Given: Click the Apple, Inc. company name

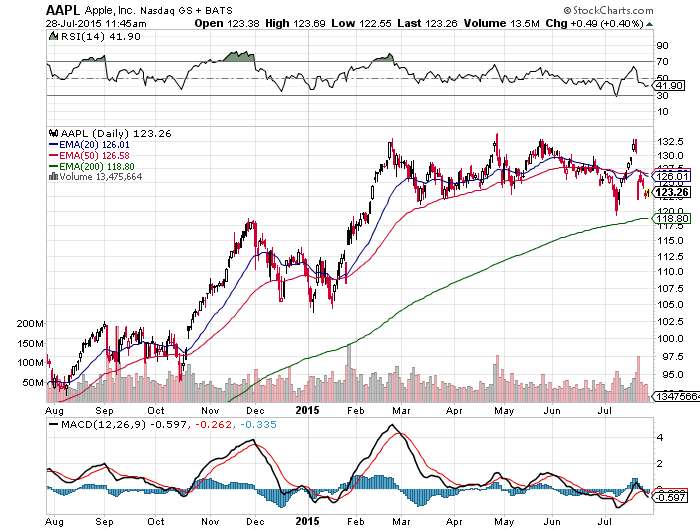Looking at the screenshot, I should click(111, 10).
